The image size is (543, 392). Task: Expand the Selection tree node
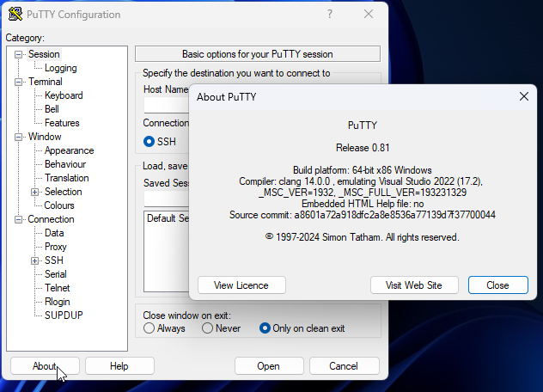tap(35, 192)
